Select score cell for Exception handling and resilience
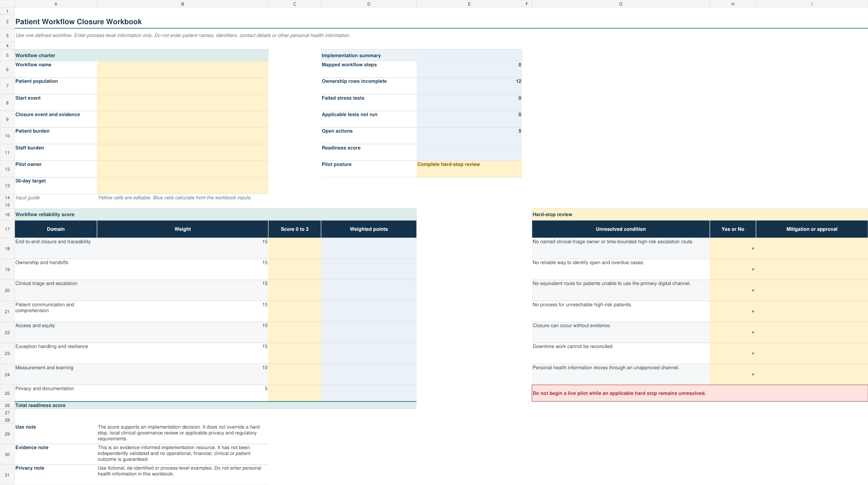868x485 pixels. [x=295, y=353]
